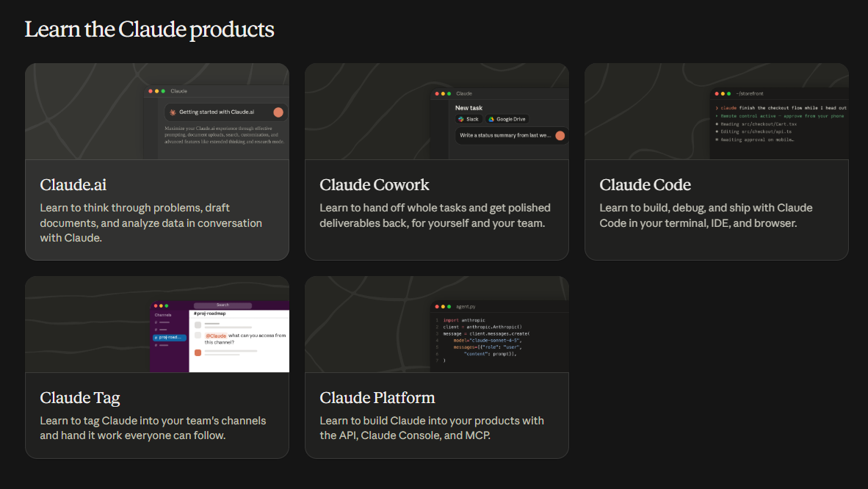
Task: Click the 'Learn to hand off whole tasks' description
Action: tap(435, 215)
